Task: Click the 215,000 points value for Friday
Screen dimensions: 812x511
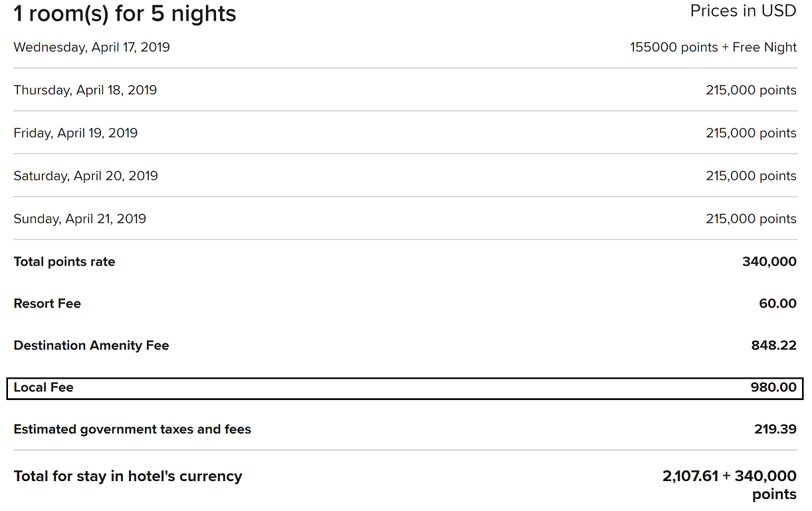Action: click(751, 133)
